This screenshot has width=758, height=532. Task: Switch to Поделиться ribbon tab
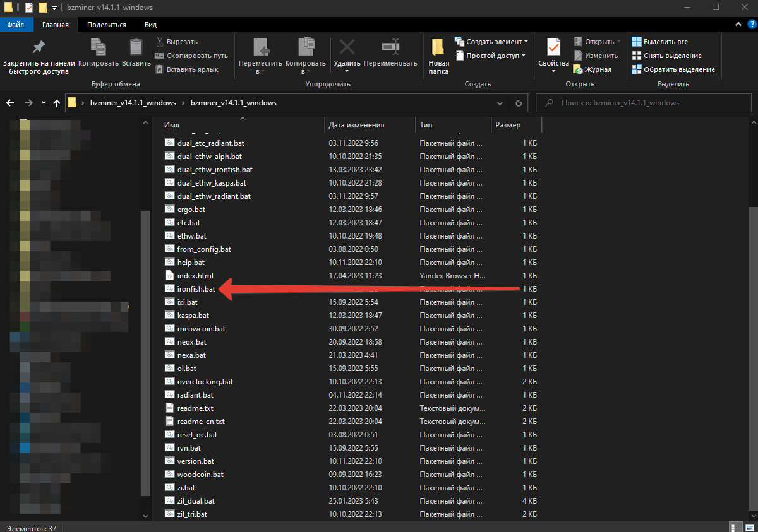[107, 25]
